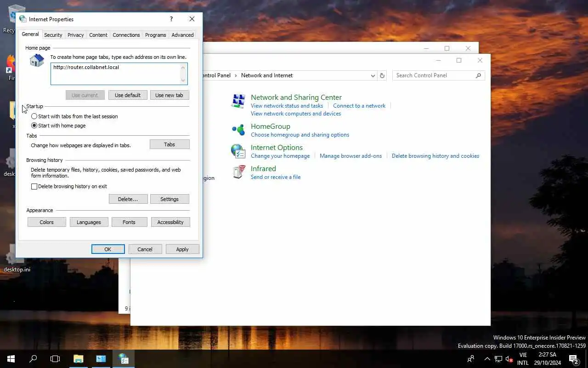Open Task View on the taskbar
This screenshot has height=368, width=588.
[55, 359]
